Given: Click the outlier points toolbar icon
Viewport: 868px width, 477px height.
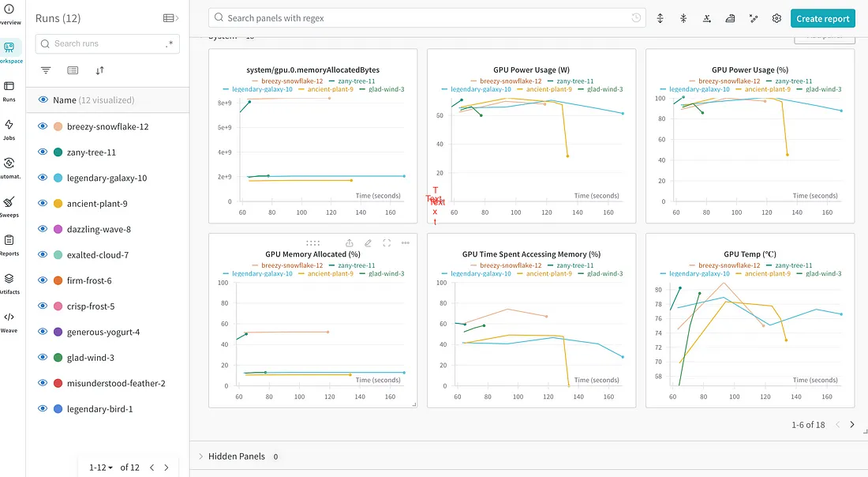Looking at the screenshot, I should pyautogui.click(x=754, y=18).
